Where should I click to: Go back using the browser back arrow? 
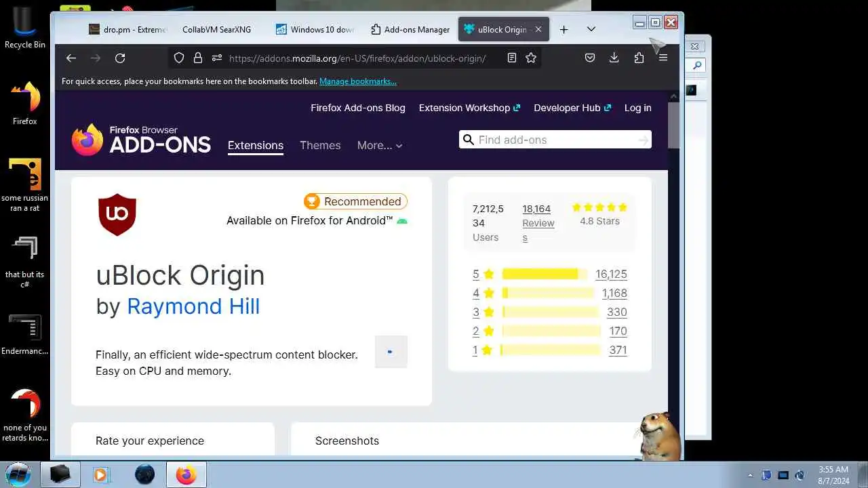coord(71,58)
